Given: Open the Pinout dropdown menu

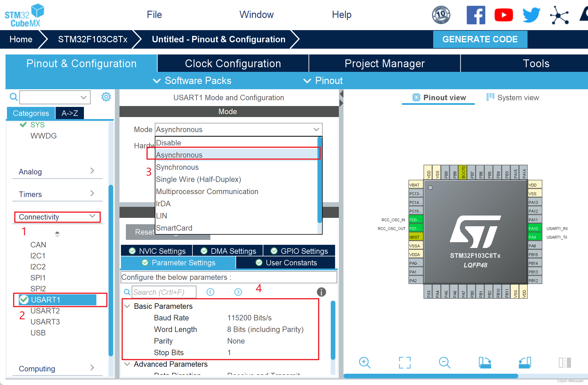Looking at the screenshot, I should pos(323,81).
